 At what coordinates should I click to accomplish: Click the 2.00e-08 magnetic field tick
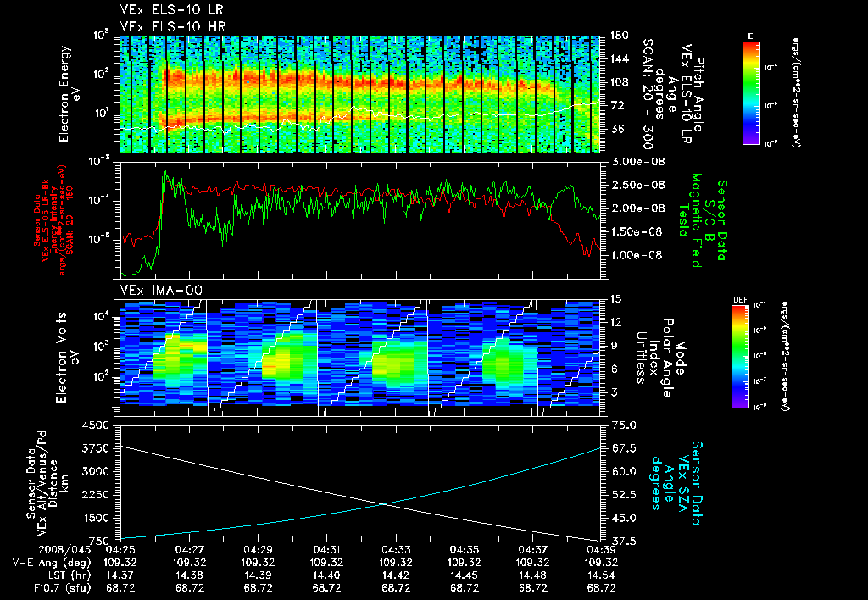[x=637, y=208]
